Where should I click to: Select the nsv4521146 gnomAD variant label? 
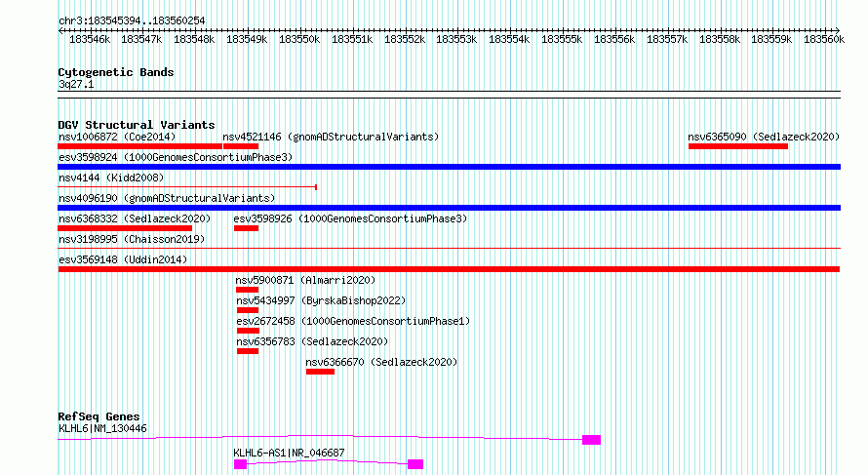[331, 137]
